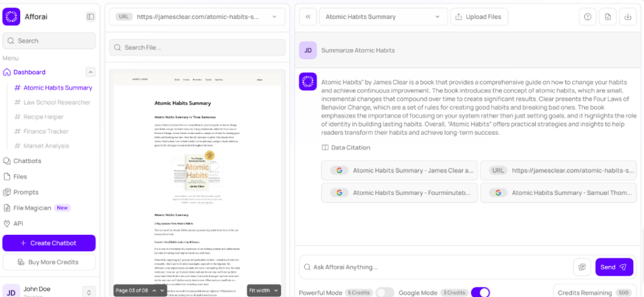Disable the Google Mode switch
This screenshot has height=297, width=644.
pos(480,292)
